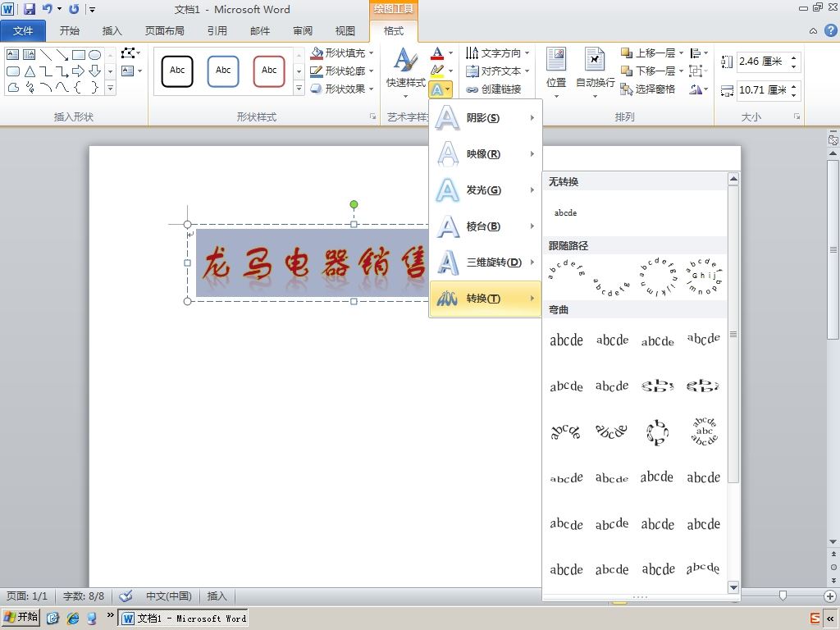Open the 自动换行 wrap text menu
The height and width of the screenshot is (630, 840).
(595, 72)
